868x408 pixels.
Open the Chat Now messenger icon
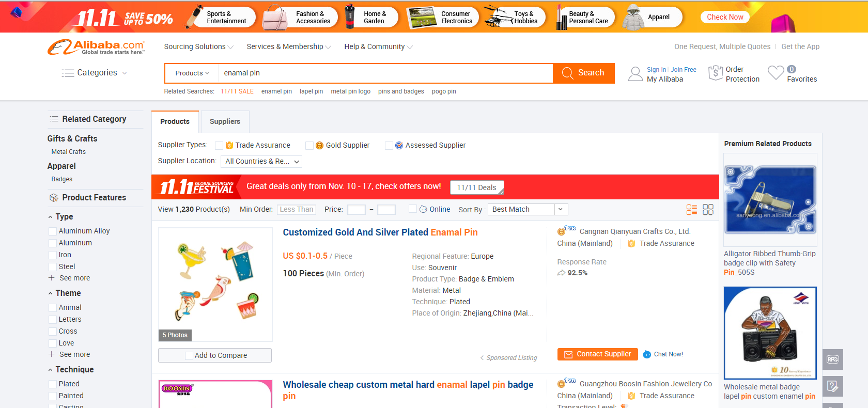tap(647, 354)
